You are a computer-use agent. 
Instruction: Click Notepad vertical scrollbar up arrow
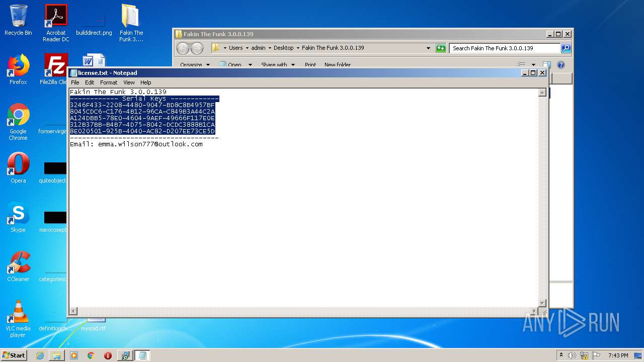(x=542, y=93)
